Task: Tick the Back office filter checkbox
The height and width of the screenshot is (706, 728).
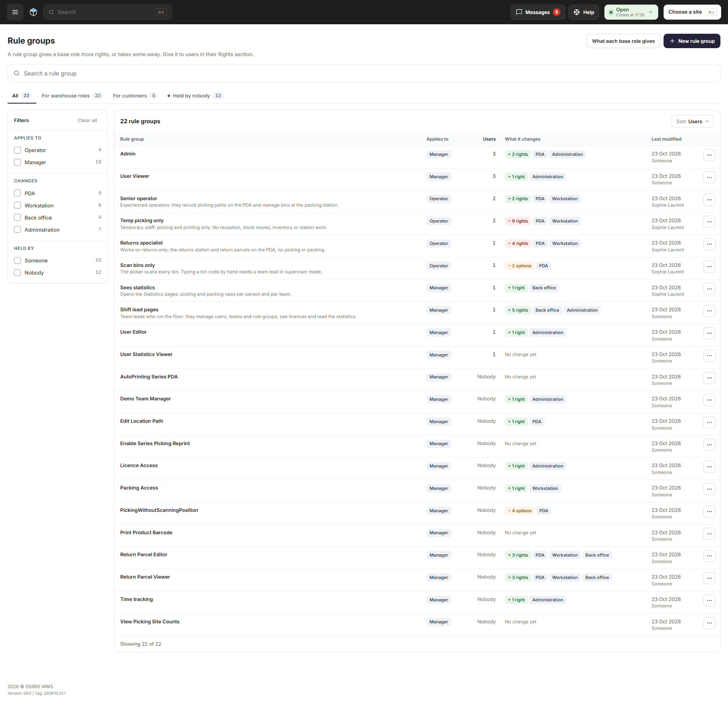Action: click(x=17, y=218)
